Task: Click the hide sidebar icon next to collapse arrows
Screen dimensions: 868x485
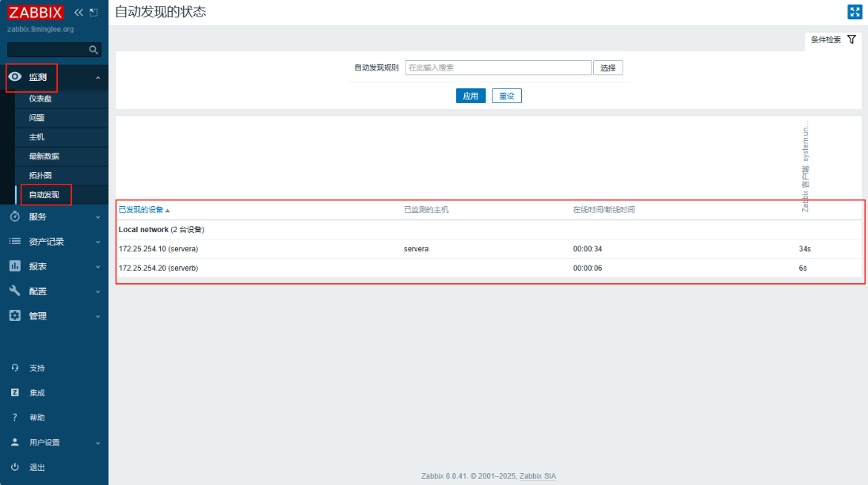Action: [x=93, y=12]
